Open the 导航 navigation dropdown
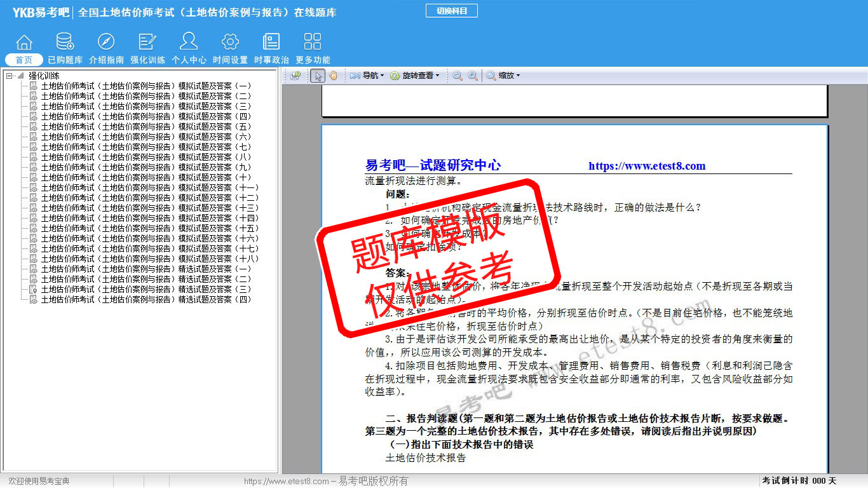This screenshot has height=488, width=868. tap(367, 76)
